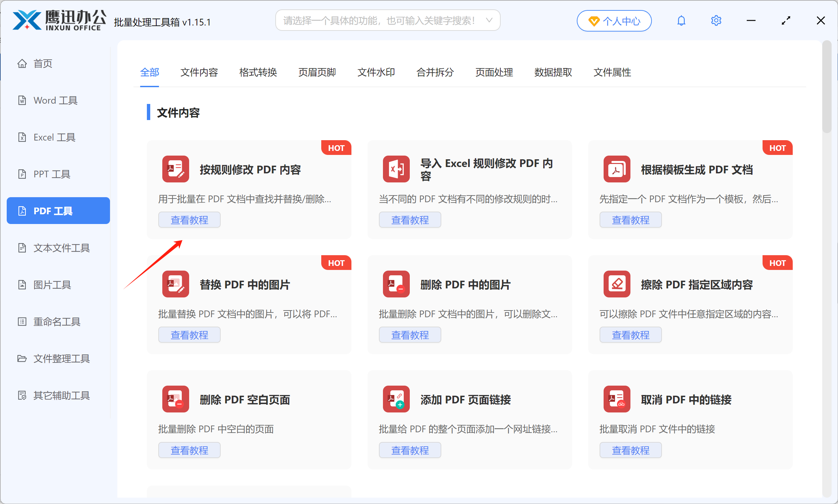Click the home icon beside 首页
The image size is (838, 504).
pyautogui.click(x=22, y=63)
